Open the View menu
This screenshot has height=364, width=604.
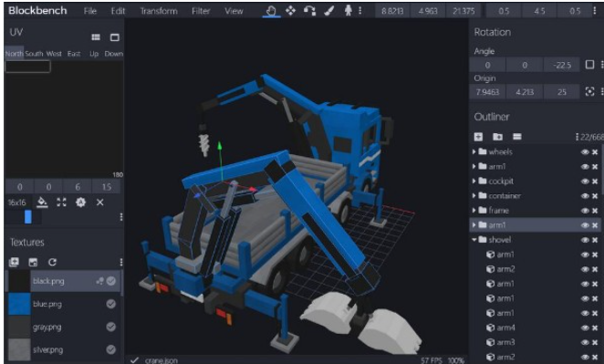[234, 11]
